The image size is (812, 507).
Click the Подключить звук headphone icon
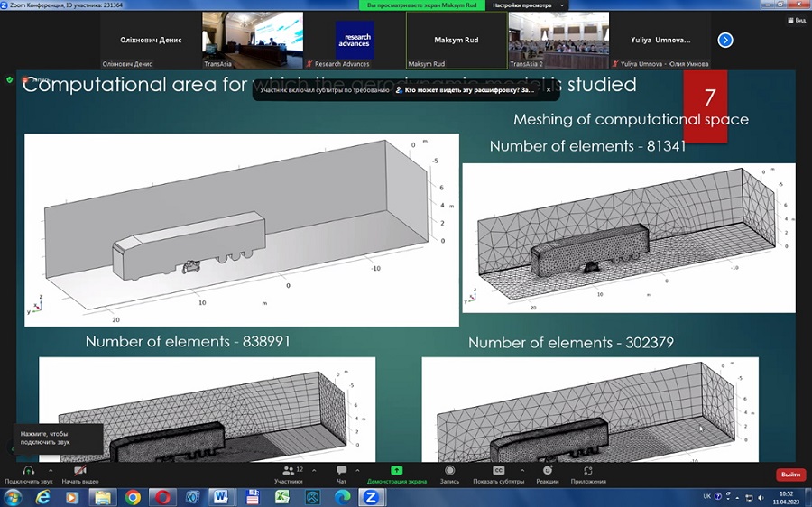click(x=29, y=470)
